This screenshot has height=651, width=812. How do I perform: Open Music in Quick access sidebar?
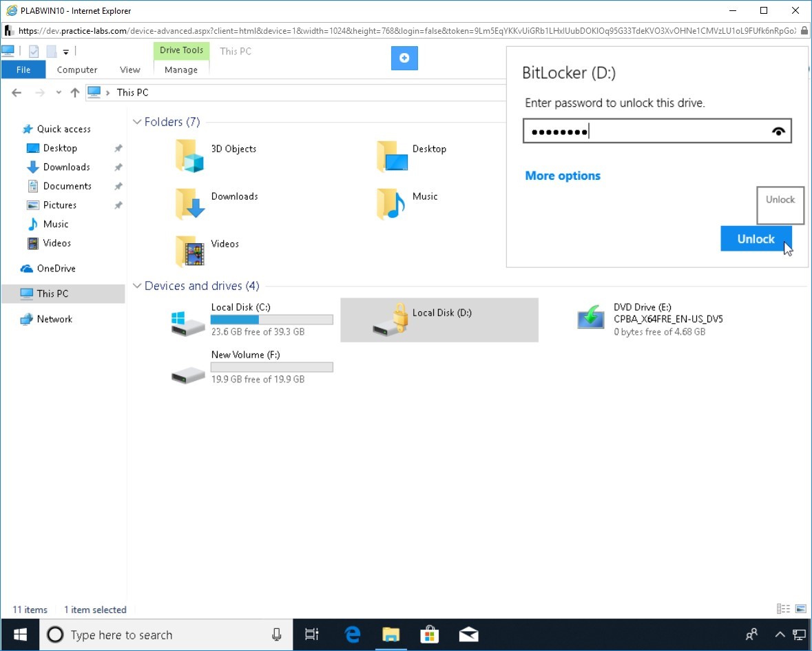click(x=55, y=224)
